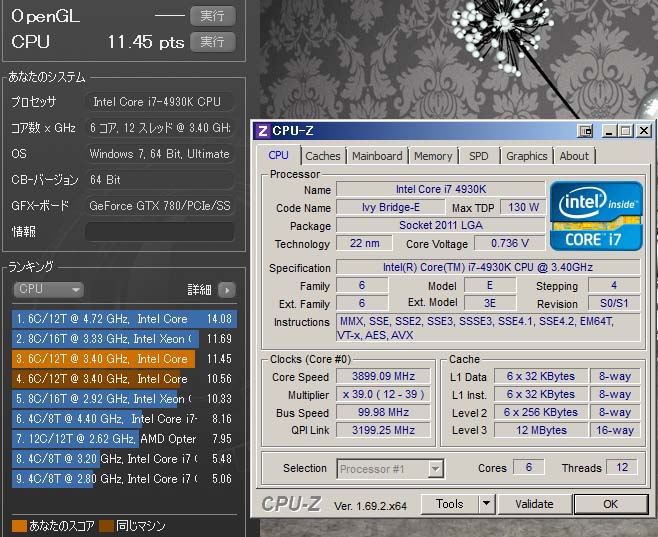Run the OpenGL benchmark test
The width and height of the screenshot is (658, 537).
pos(212,16)
